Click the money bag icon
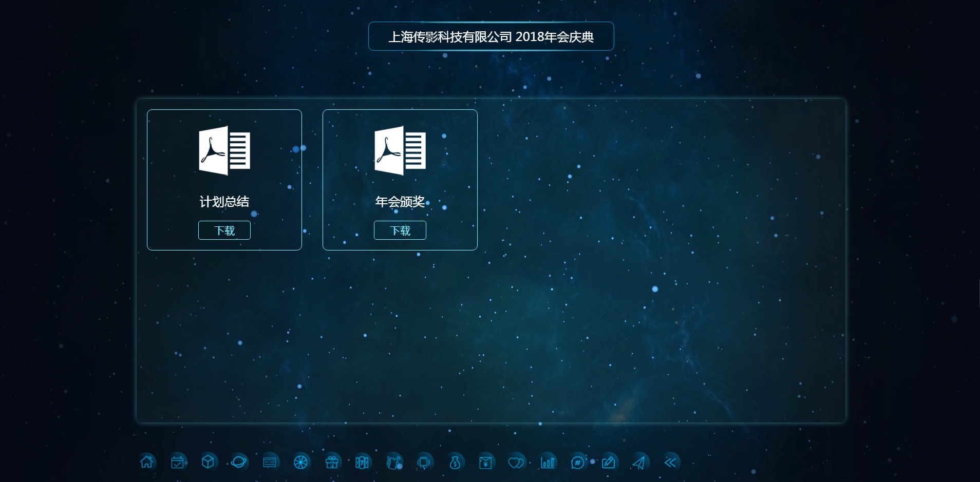The image size is (980, 482). click(x=455, y=462)
